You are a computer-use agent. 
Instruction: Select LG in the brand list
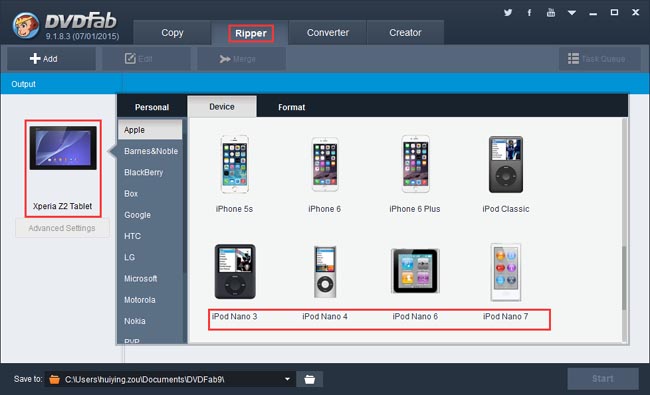[x=150, y=257]
